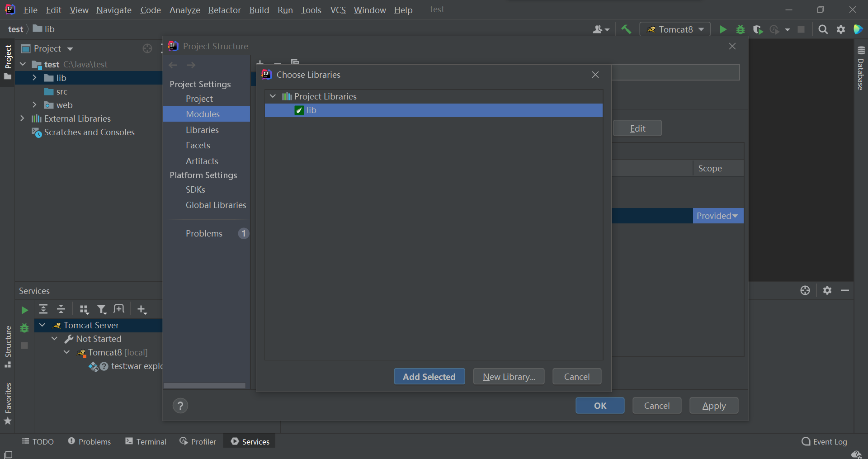
Task: Click locate target icon in Project panel
Action: click(147, 48)
